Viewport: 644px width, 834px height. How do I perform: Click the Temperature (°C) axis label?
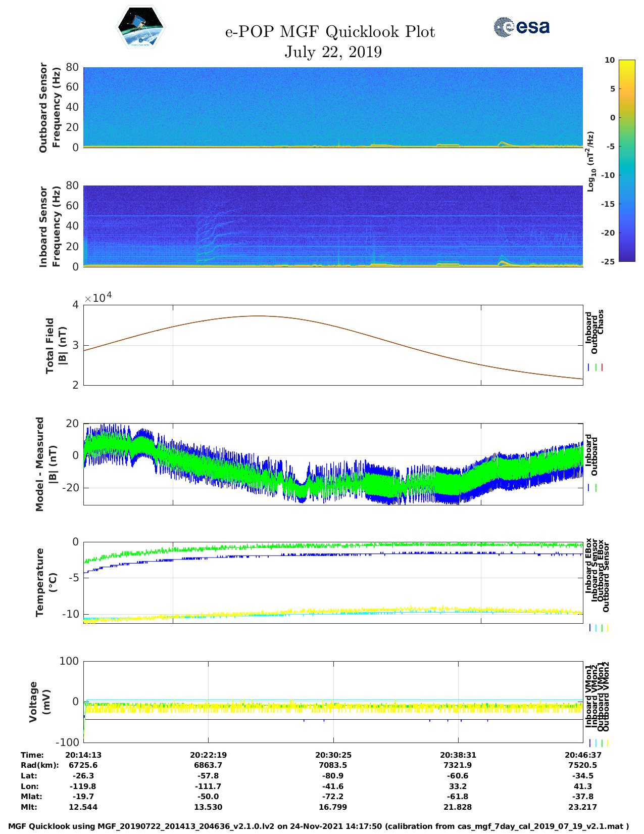click(x=46, y=582)
